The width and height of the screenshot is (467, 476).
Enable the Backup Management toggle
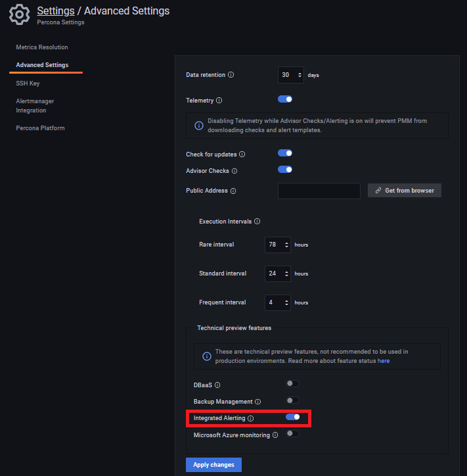293,400
